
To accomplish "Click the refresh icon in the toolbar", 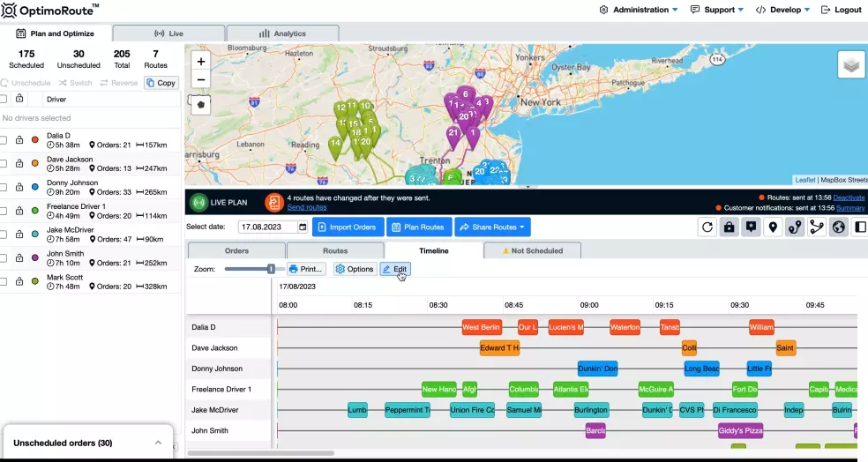I will click(x=707, y=227).
